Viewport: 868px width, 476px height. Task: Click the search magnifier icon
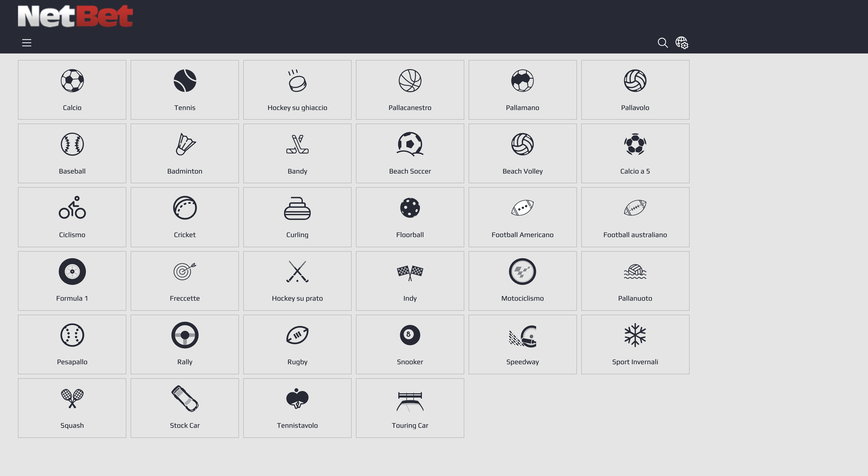pyautogui.click(x=662, y=43)
